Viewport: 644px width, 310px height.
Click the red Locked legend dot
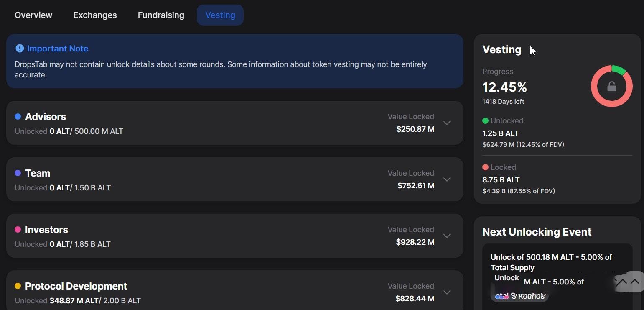click(485, 167)
